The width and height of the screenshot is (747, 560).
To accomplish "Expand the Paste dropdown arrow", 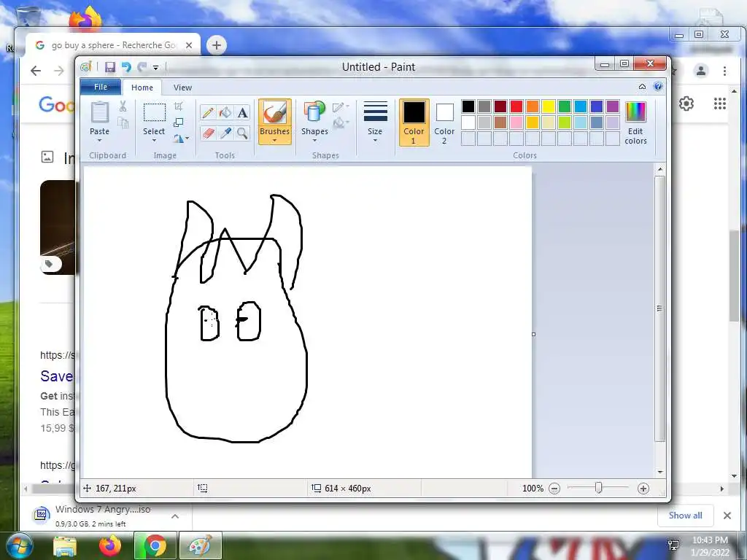I will click(99, 141).
